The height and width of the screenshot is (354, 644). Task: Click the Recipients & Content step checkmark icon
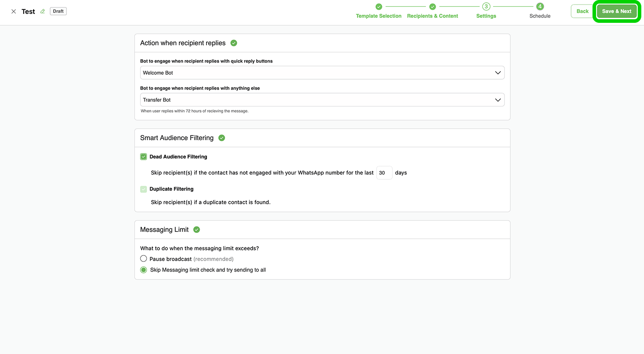pos(433,7)
